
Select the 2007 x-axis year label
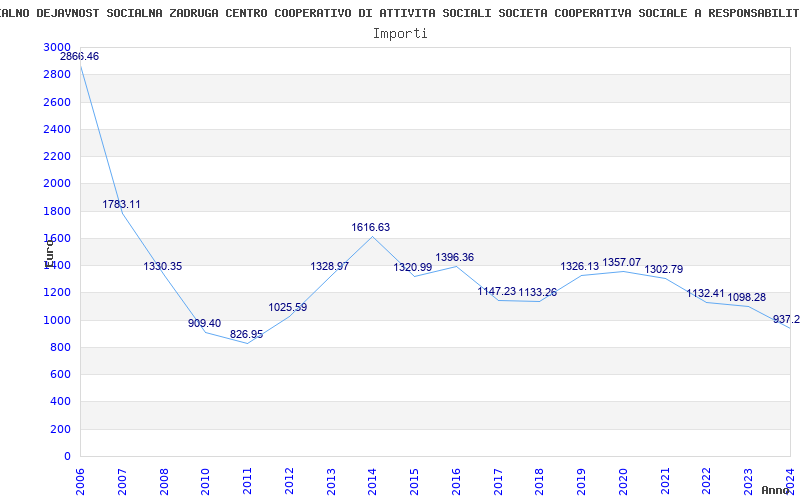(122, 482)
